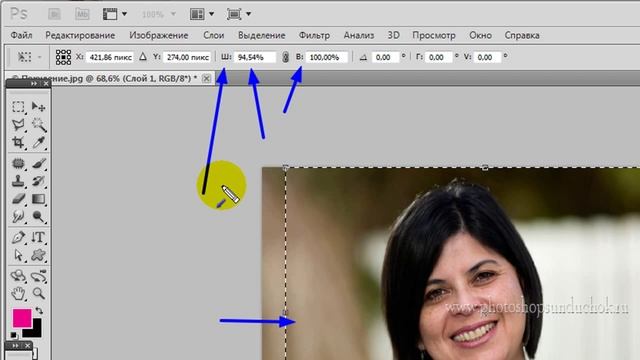Select the 3D Orbit camera tool
The image size is (640, 360).
(38, 276)
